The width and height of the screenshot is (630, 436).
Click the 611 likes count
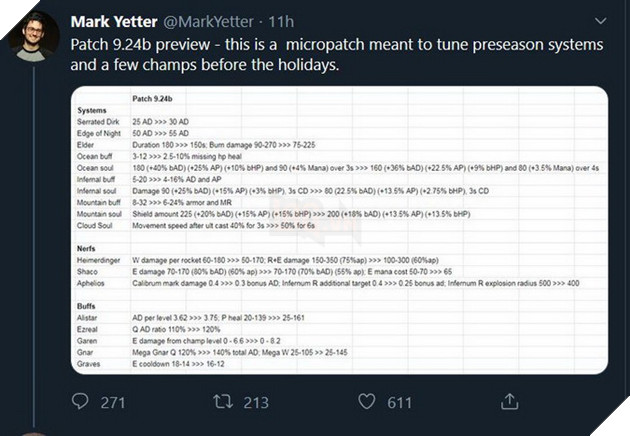click(x=400, y=402)
